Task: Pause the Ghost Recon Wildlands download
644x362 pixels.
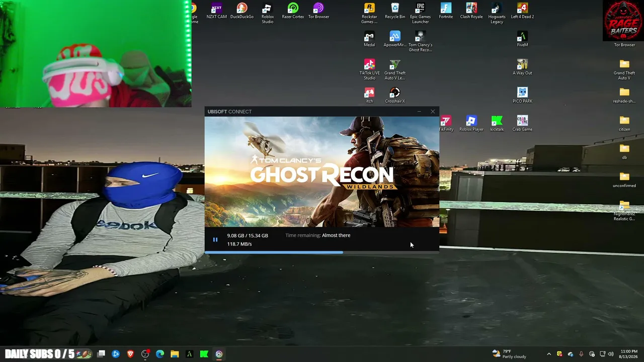Action: click(215, 240)
